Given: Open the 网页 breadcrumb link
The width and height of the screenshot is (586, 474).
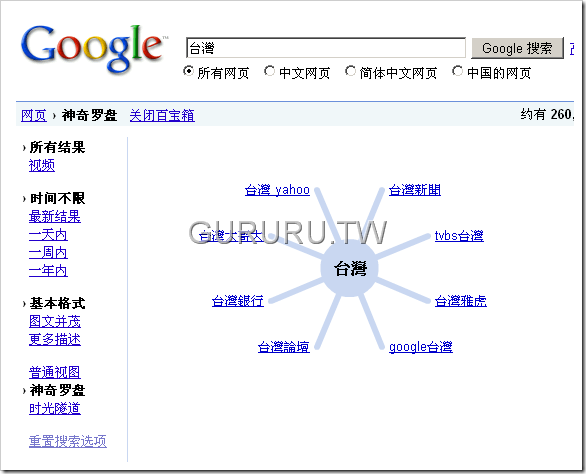Looking at the screenshot, I should (34, 115).
